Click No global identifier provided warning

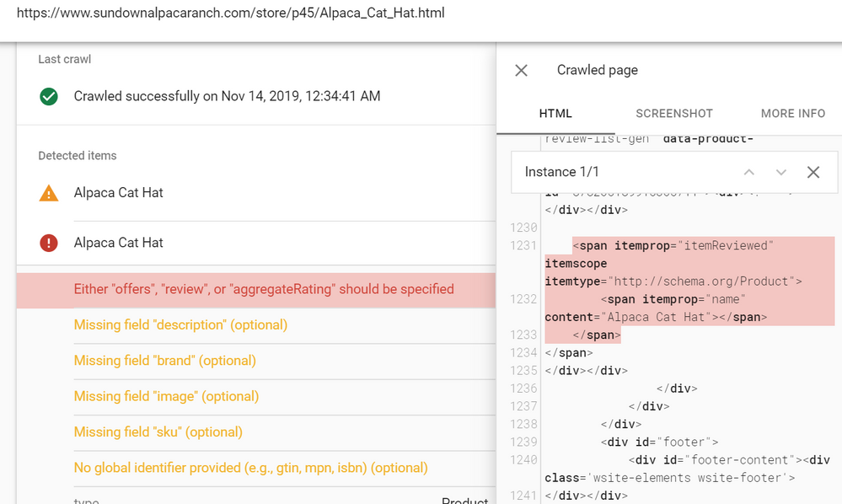pyautogui.click(x=250, y=468)
